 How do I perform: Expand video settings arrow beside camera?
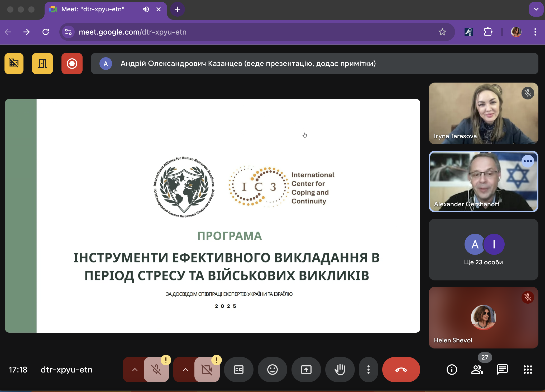185,369
